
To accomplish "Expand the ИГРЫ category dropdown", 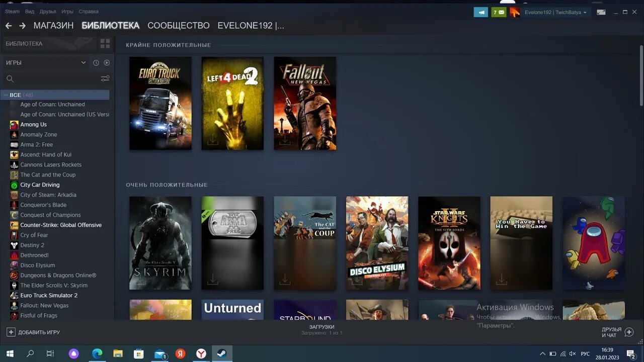I will tap(84, 63).
